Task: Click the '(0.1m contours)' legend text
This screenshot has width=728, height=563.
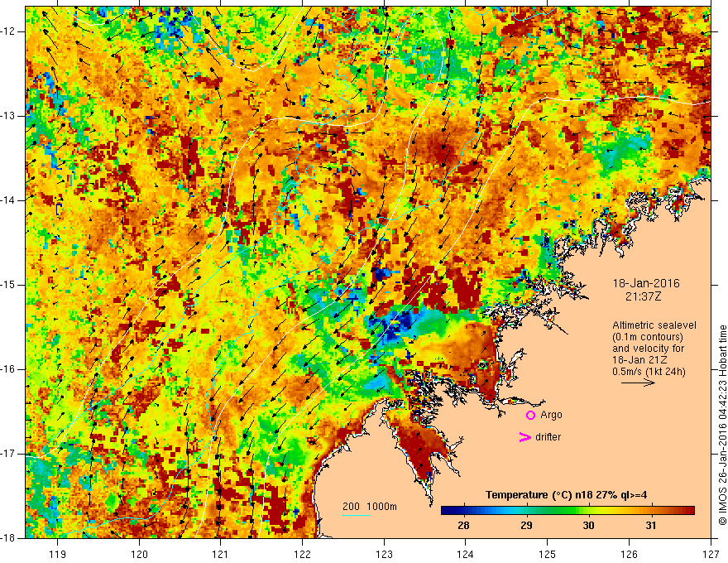Action: (x=648, y=337)
